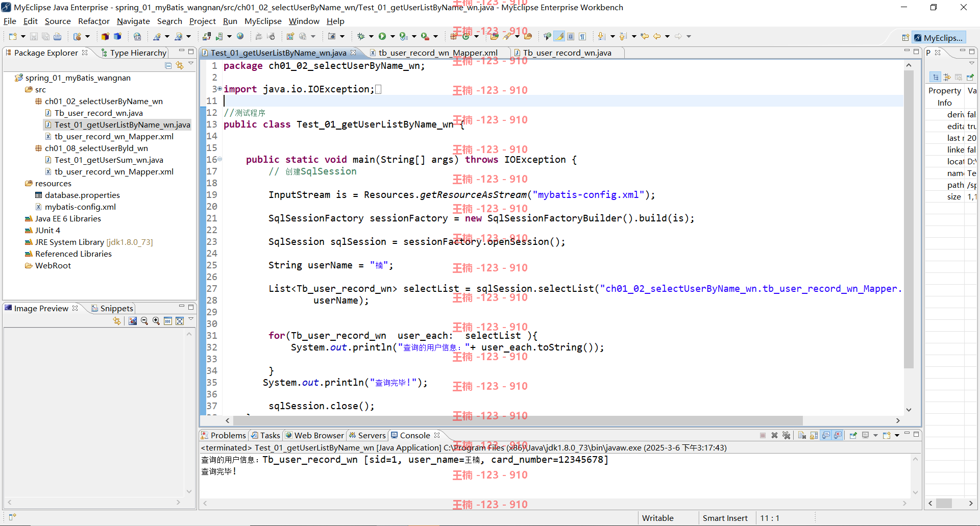Click Zoom Out icon in Image Preview
This screenshot has height=526, width=980.
click(x=144, y=321)
